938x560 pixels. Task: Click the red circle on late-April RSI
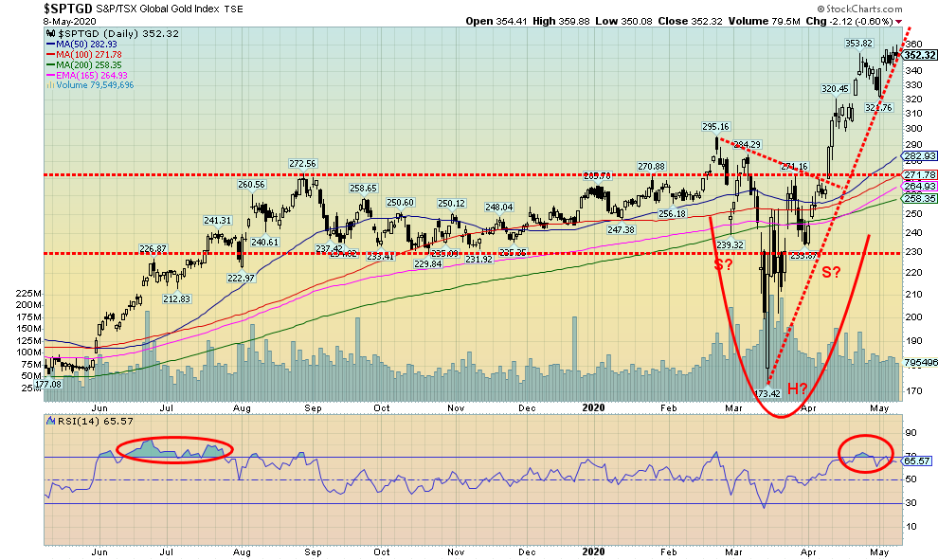point(865,453)
